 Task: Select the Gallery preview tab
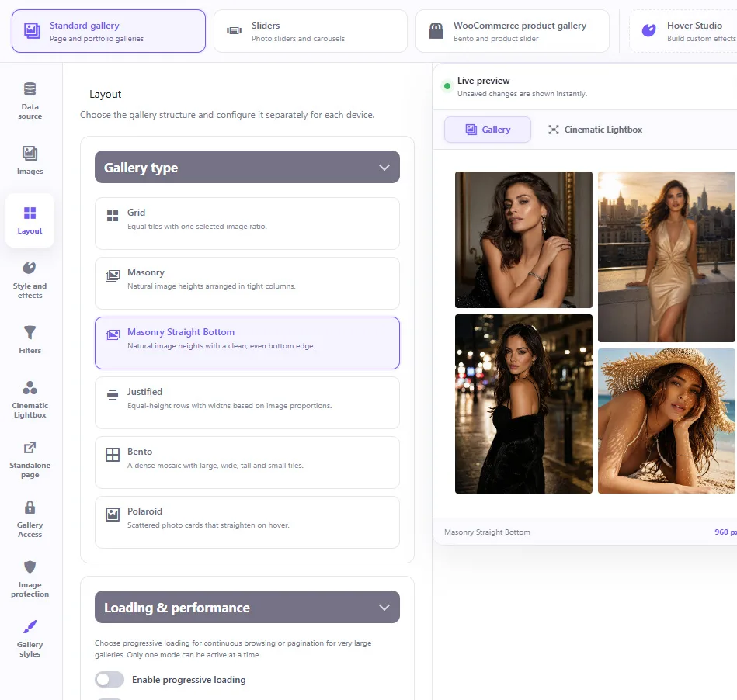488,130
